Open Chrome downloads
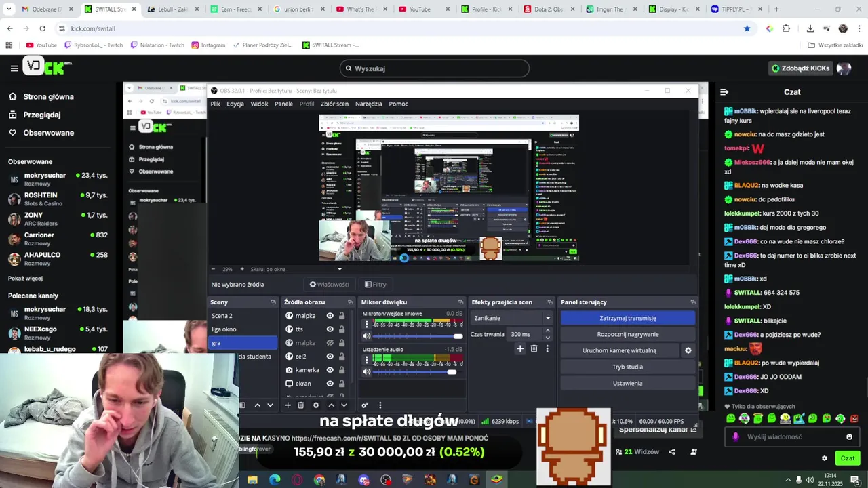Image resolution: width=868 pixels, height=488 pixels. coord(810,28)
